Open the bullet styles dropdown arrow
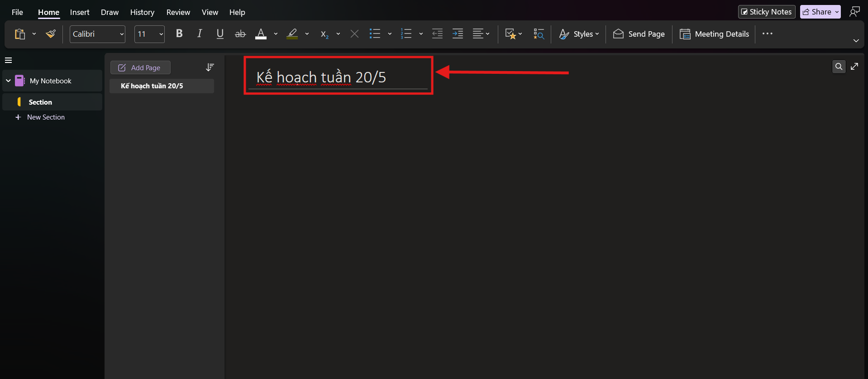868x379 pixels. click(390, 34)
